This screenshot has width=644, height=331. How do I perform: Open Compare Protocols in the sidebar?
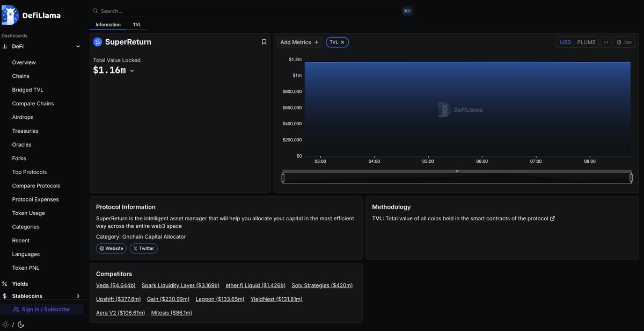pyautogui.click(x=36, y=186)
